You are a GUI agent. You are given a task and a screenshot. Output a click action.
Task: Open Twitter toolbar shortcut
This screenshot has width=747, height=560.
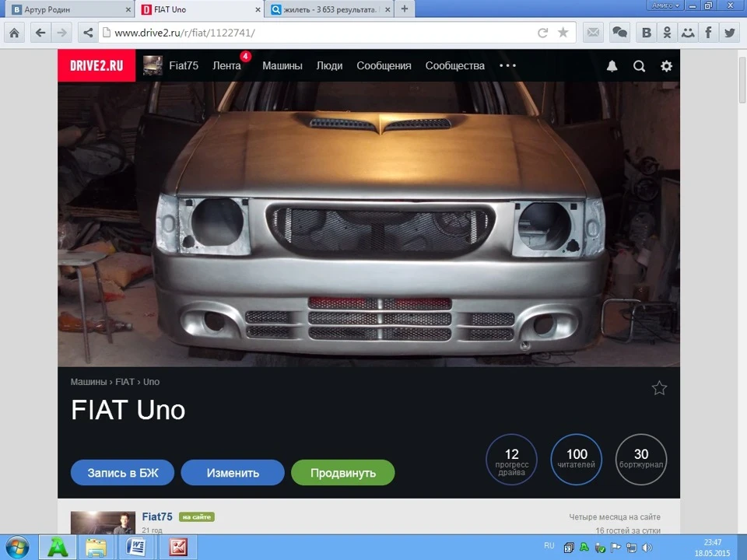tap(729, 33)
